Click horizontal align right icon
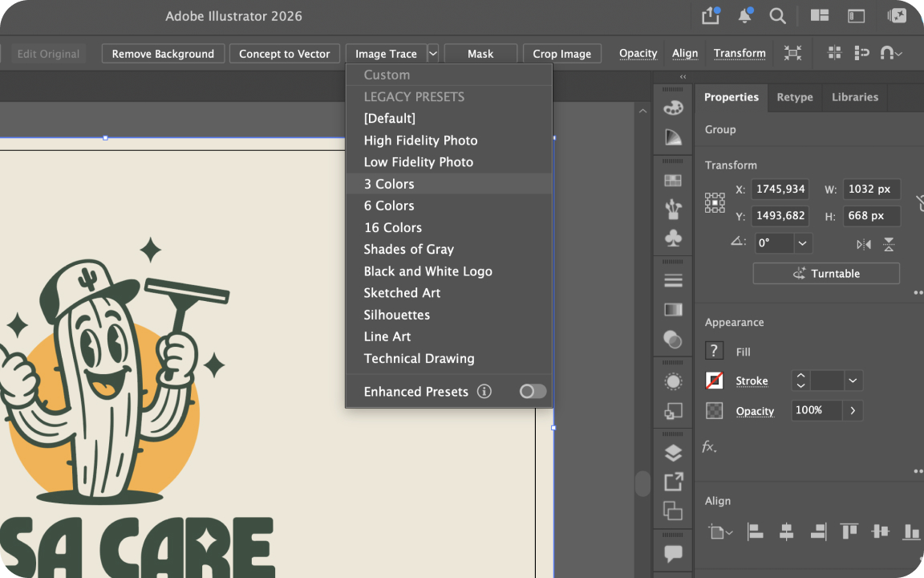 [818, 531]
